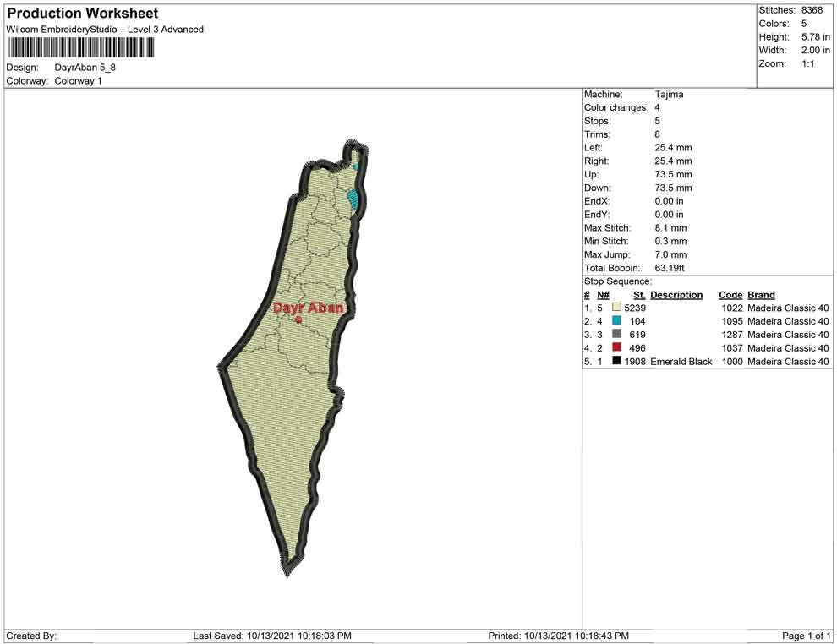Click the stitch count '496' in row 4
The height and width of the screenshot is (644, 837).
coord(637,348)
